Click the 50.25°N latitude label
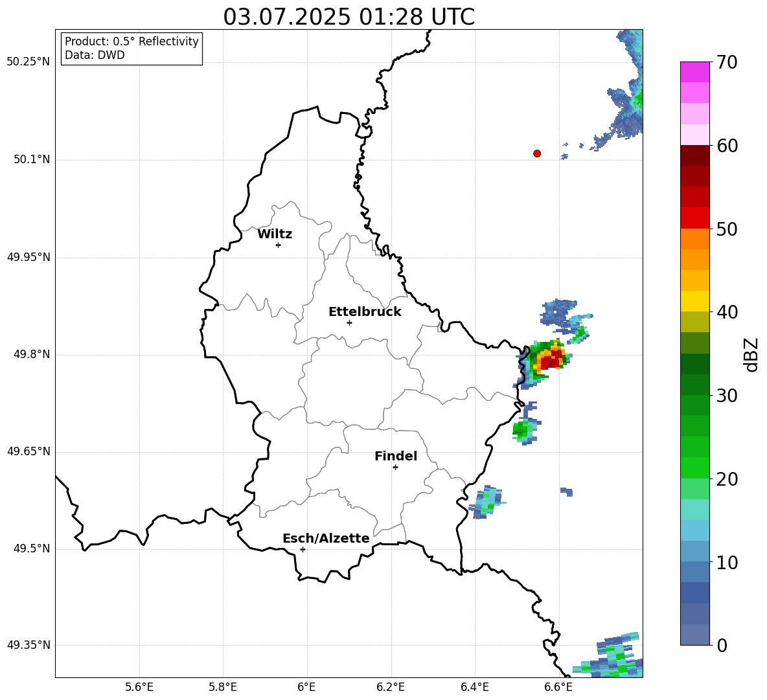Image resolution: width=767 pixels, height=700 pixels. pyautogui.click(x=29, y=62)
